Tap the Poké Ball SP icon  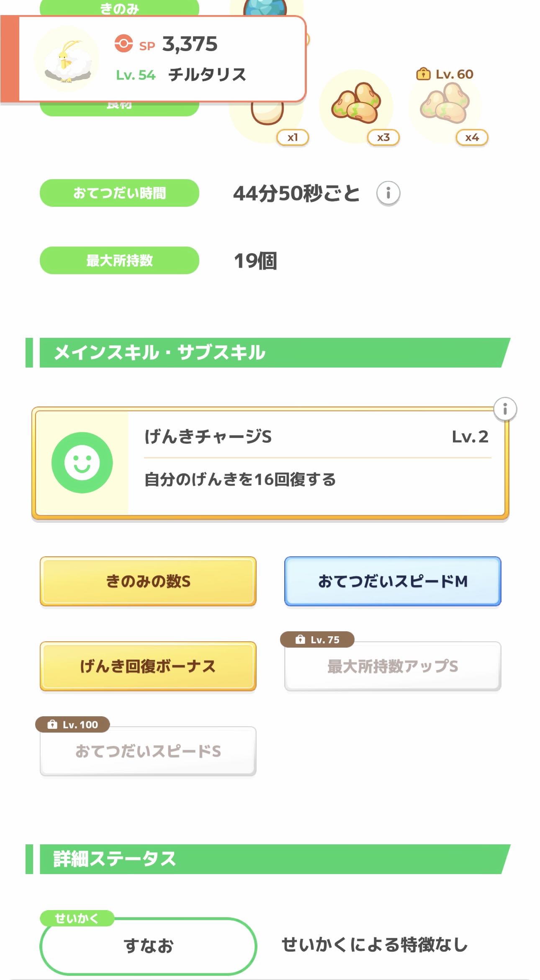click(x=123, y=44)
